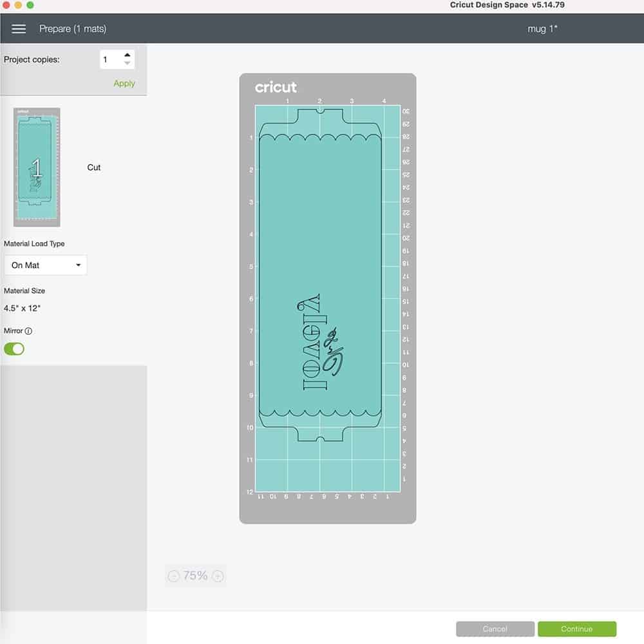Click the Mirror info icon

click(x=28, y=331)
